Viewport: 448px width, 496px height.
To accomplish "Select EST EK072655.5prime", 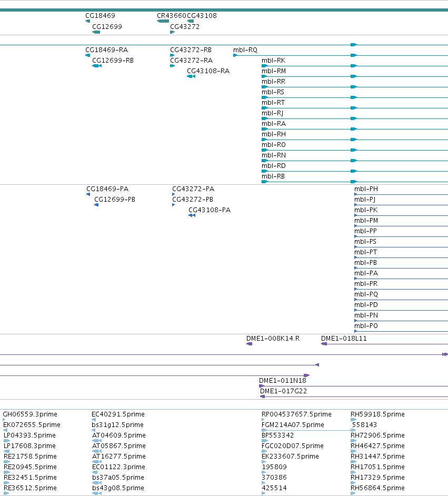I will (x=32, y=425).
